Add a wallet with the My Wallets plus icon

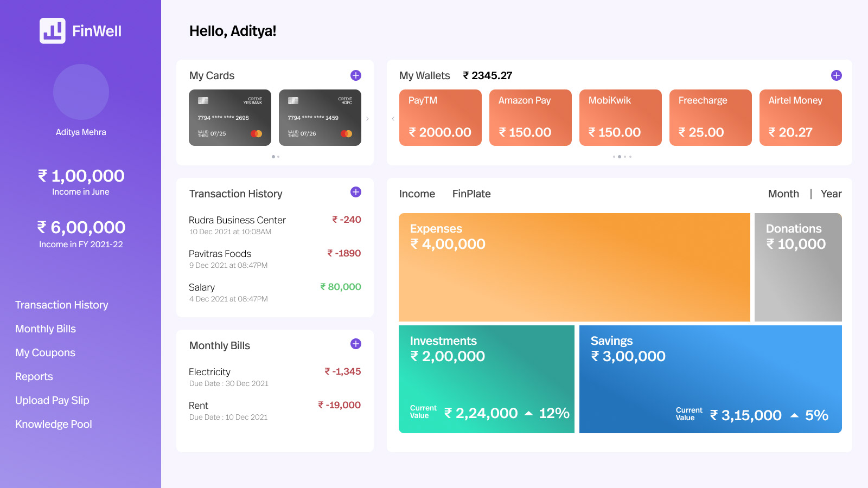837,75
